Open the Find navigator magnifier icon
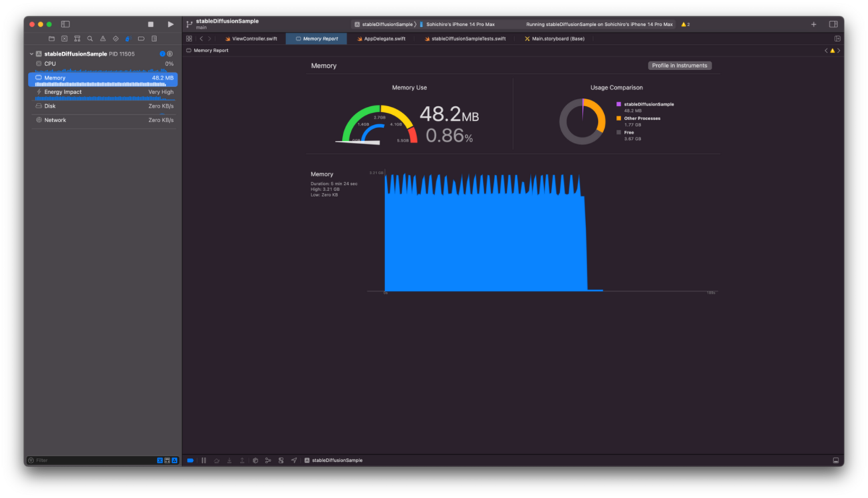This screenshot has height=498, width=868. [90, 39]
